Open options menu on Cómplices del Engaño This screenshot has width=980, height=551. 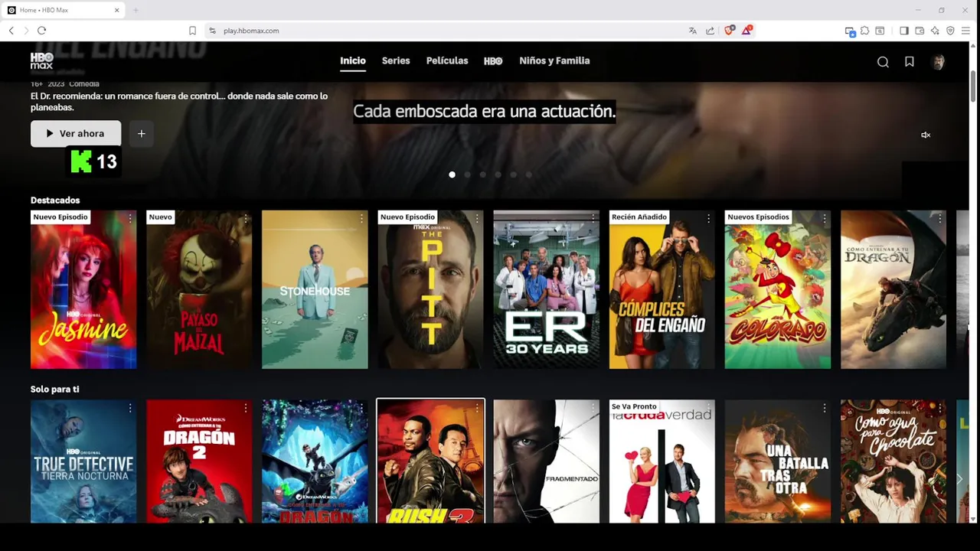(708, 219)
